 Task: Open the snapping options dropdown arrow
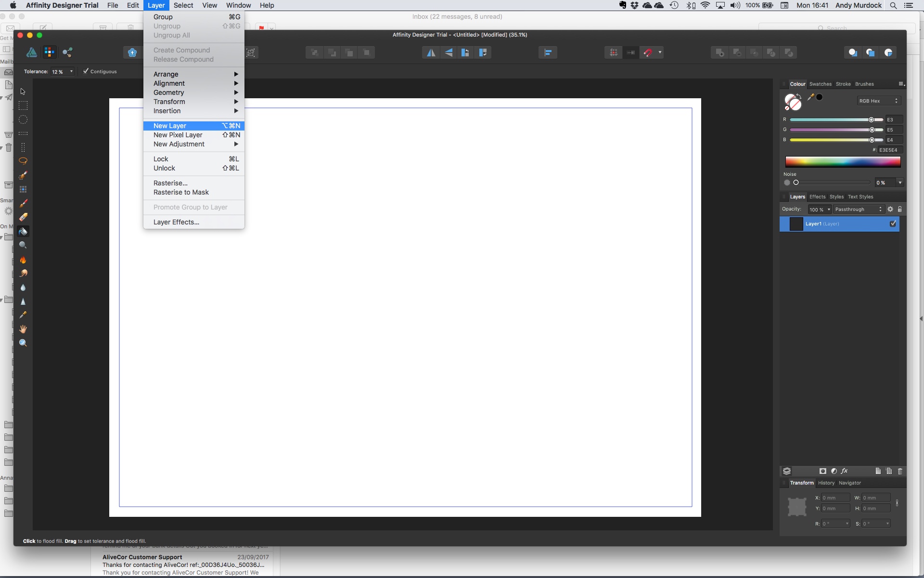point(660,53)
